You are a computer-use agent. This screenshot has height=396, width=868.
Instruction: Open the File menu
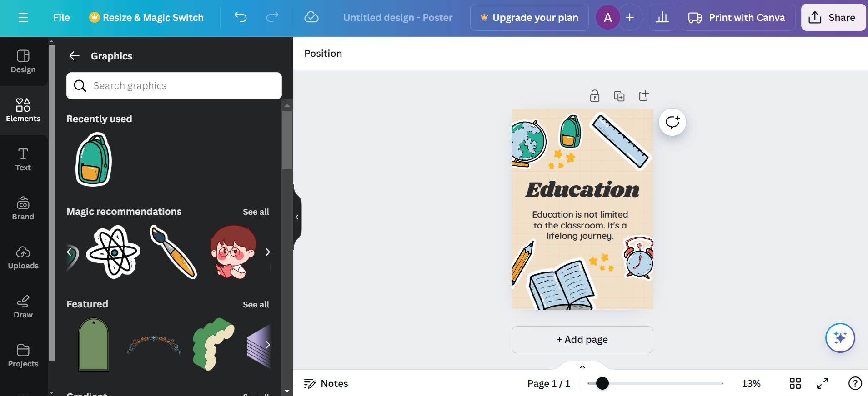[x=62, y=18]
